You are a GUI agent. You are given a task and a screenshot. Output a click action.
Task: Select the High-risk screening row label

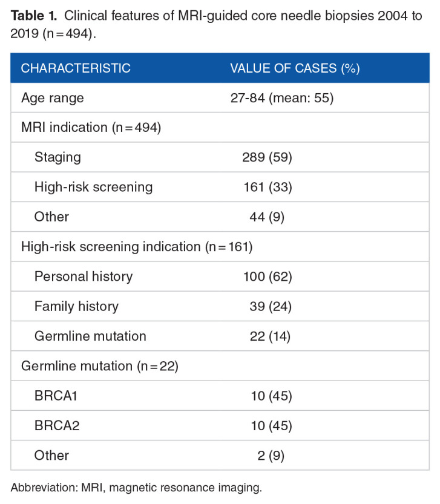[93, 187]
